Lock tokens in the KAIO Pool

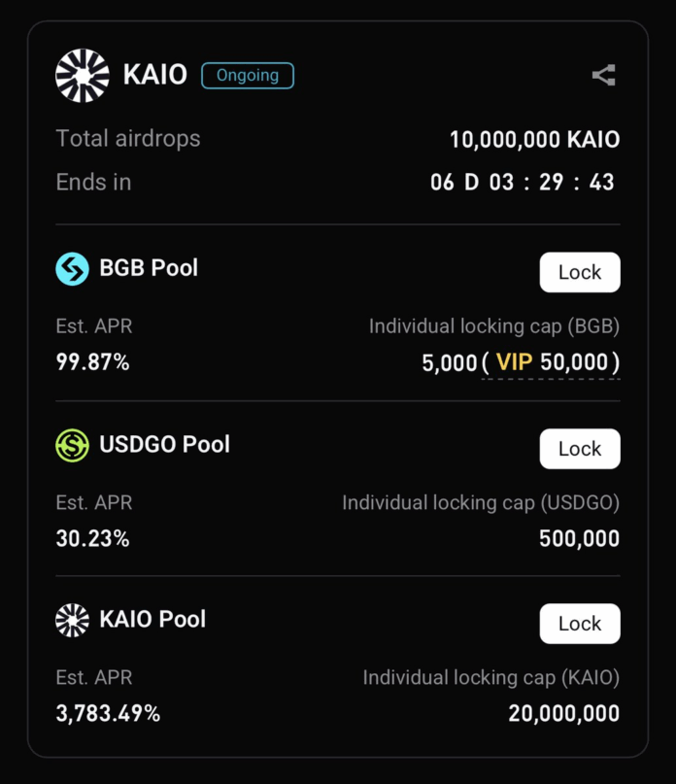click(x=580, y=624)
